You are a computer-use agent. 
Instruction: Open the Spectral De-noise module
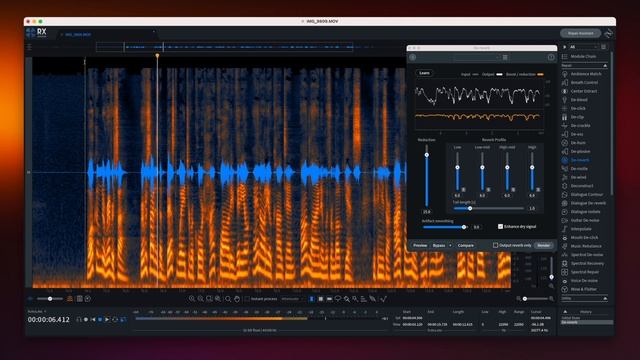point(582,255)
